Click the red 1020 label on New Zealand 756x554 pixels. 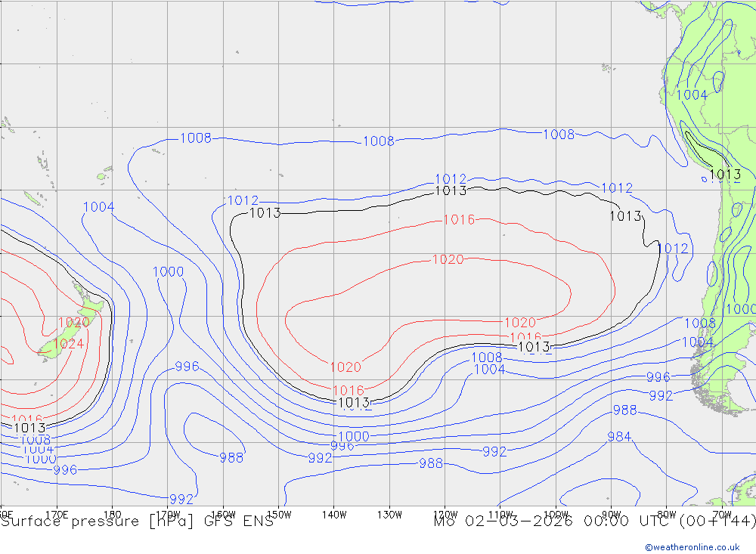click(74, 323)
